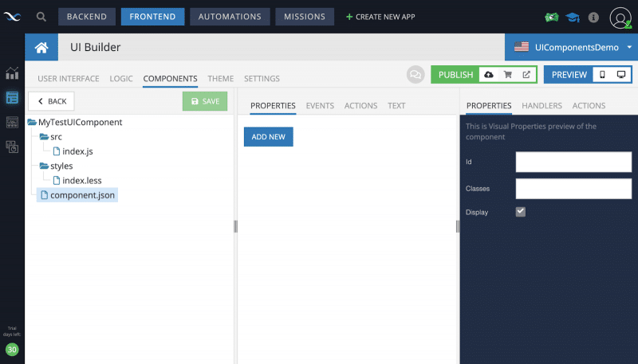Collapse the src folder
638x364 pixels.
44,137
